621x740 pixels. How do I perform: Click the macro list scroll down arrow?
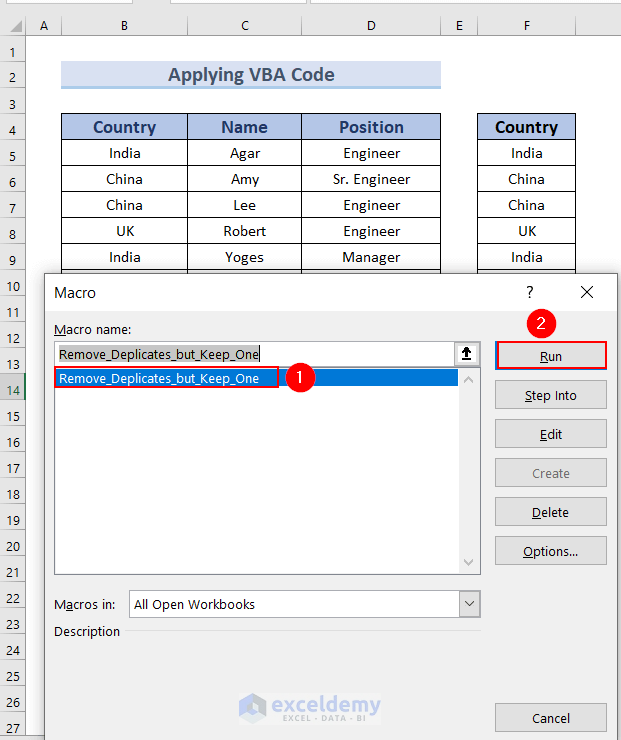pyautogui.click(x=468, y=562)
